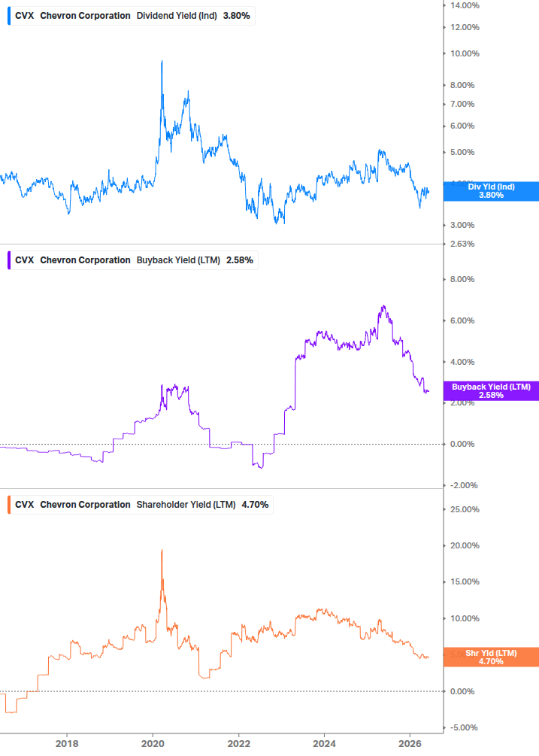Click the 15.00% shareholder yield axis tick

465,581
